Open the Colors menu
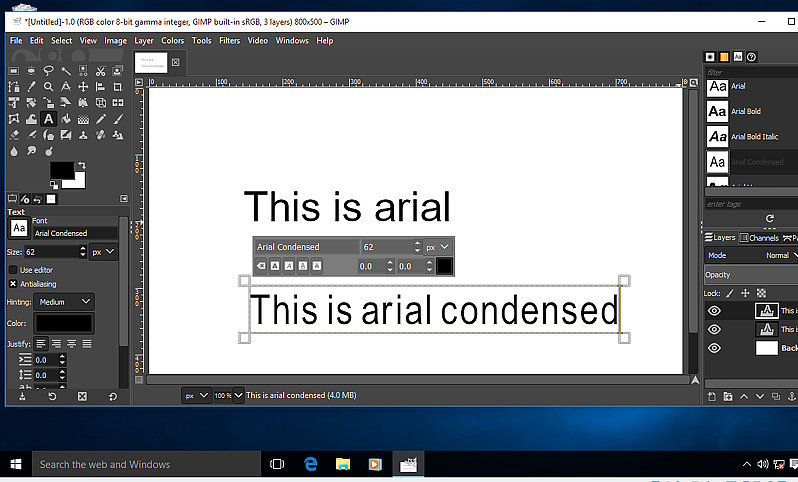Viewport: 798px width, 482px height. pyautogui.click(x=173, y=41)
